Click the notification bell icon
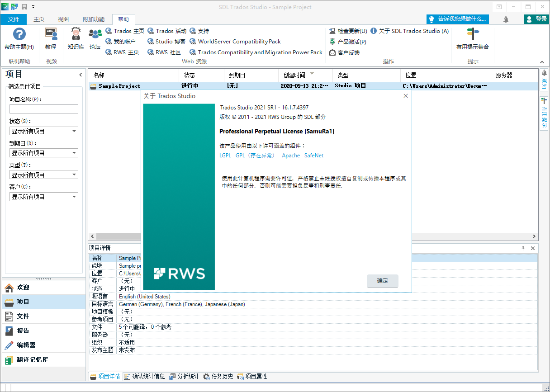The width and height of the screenshot is (550, 392). tap(506, 19)
